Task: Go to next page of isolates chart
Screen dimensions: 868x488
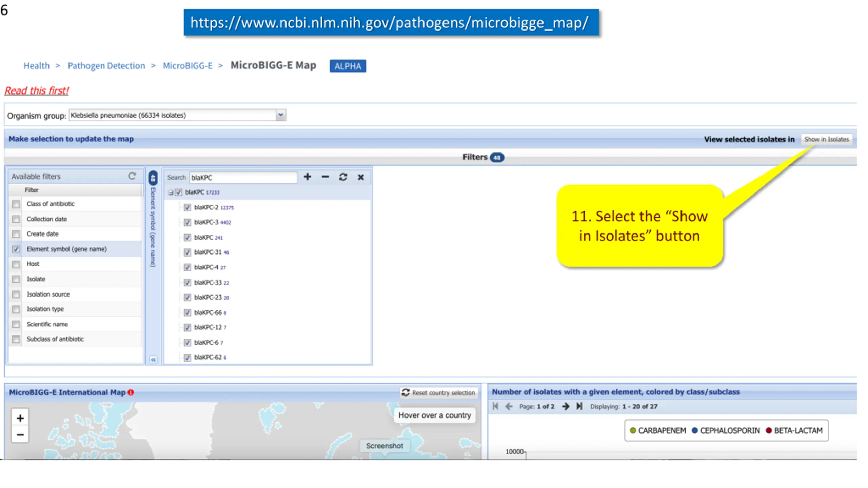Action: pos(565,406)
